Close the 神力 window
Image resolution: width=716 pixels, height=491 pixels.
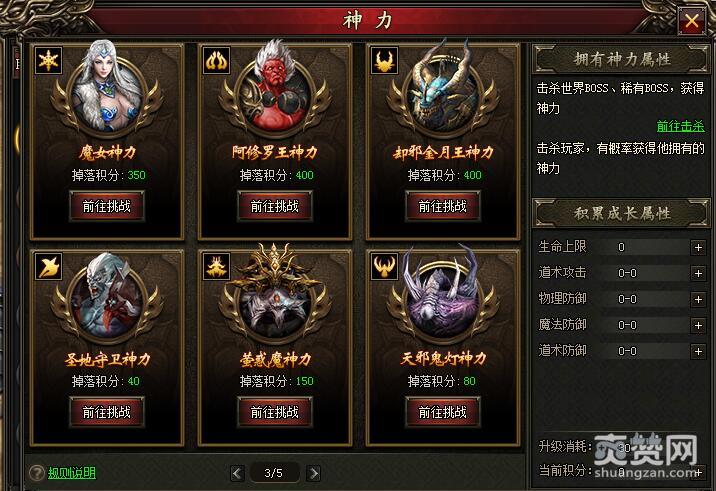point(691,21)
